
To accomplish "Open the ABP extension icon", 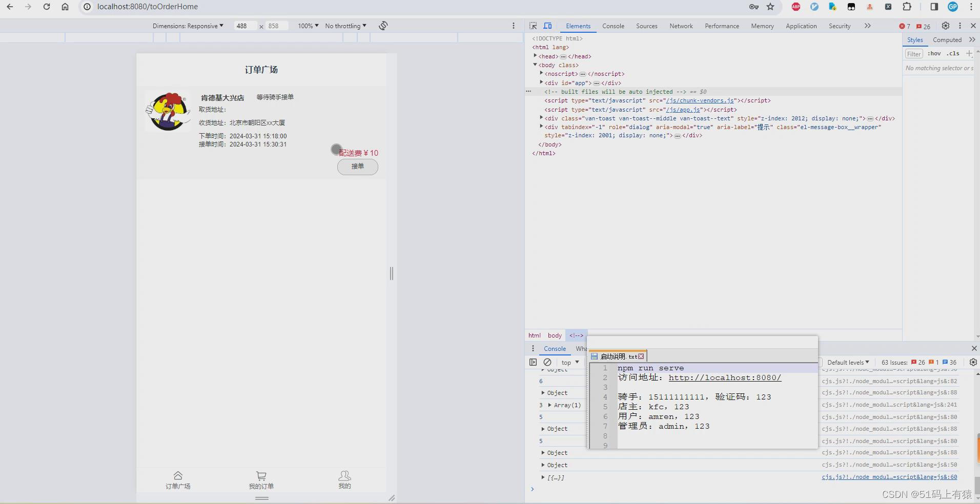I will 796,7.
